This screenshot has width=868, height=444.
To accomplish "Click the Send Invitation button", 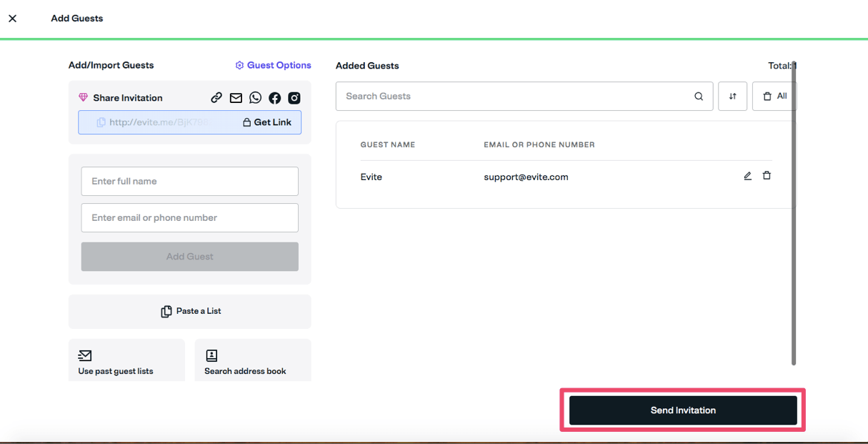I will (x=683, y=410).
